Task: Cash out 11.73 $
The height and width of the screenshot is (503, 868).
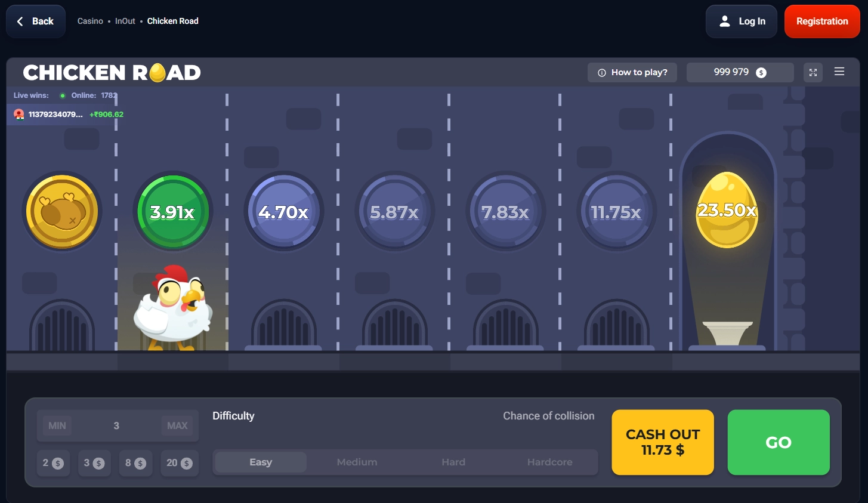Action: 663,442
